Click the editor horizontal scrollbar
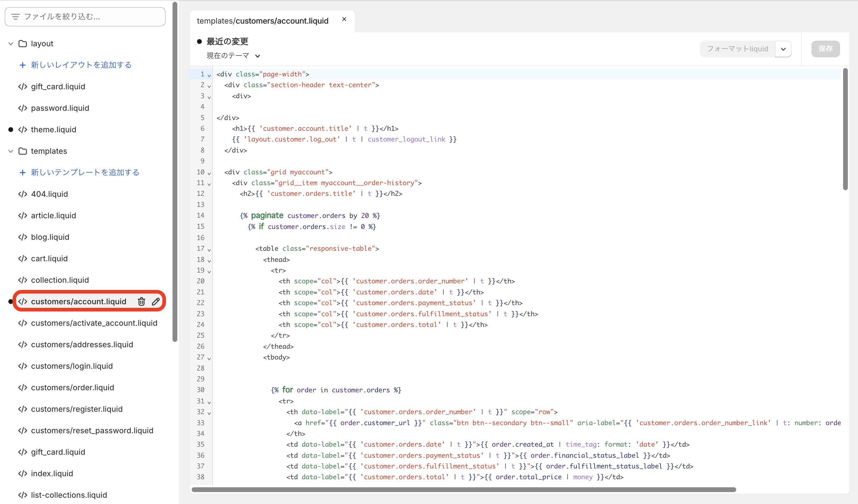Image resolution: width=858 pixels, height=504 pixels. (464, 490)
